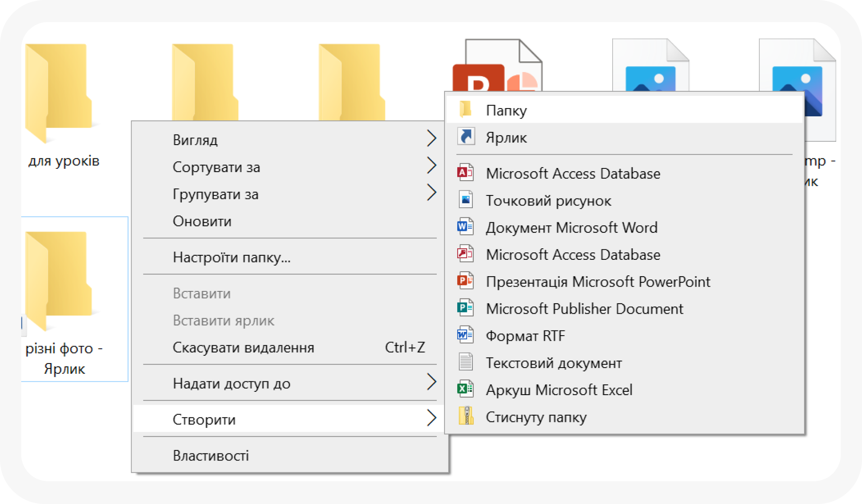Expand the Групувати за submenu arrow

pos(431,193)
